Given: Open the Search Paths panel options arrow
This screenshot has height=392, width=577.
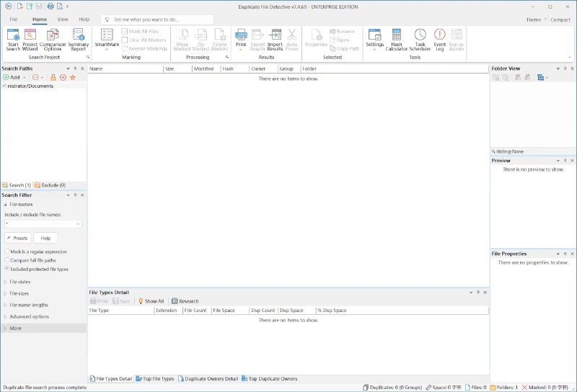Looking at the screenshot, I should (x=68, y=68).
